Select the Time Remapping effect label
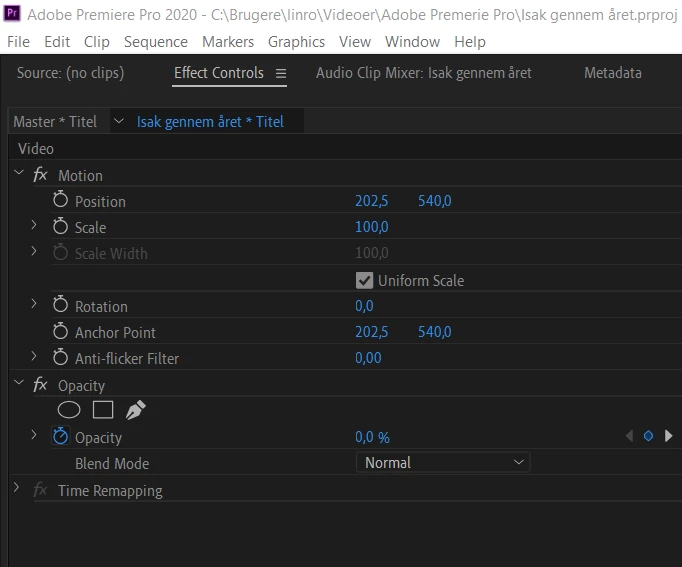The width and height of the screenshot is (682, 567). click(110, 491)
